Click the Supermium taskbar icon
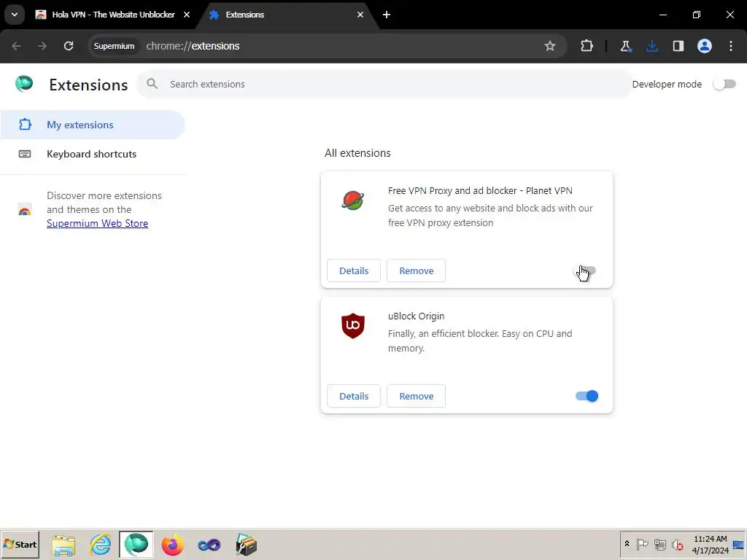This screenshot has height=560, width=747. tap(136, 544)
